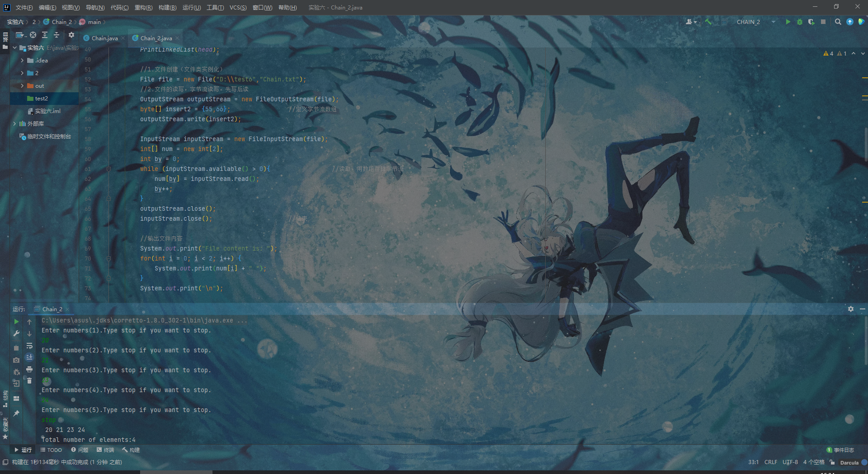
Task: Click Collapse All in project panel
Action: click(x=57, y=35)
